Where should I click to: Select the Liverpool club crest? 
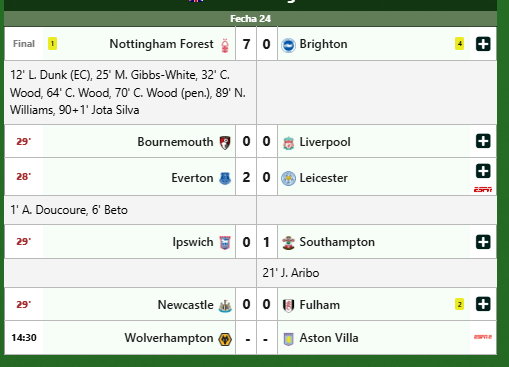[288, 143]
